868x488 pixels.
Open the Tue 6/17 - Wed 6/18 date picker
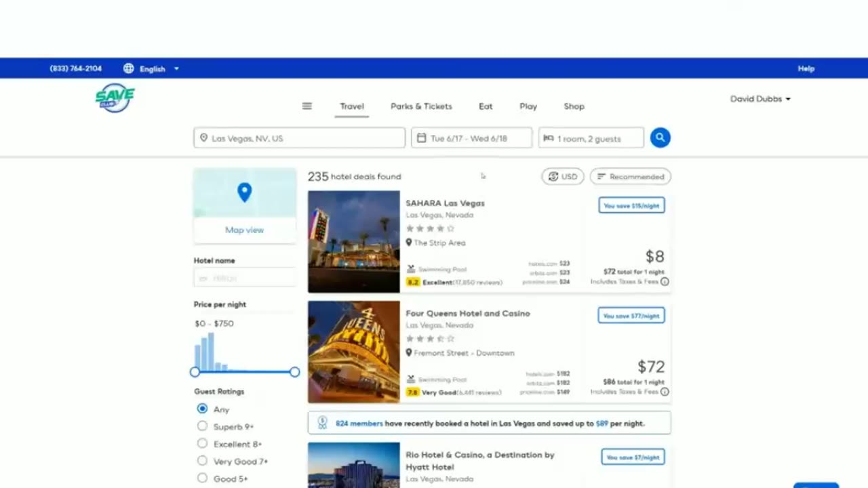[x=472, y=138]
